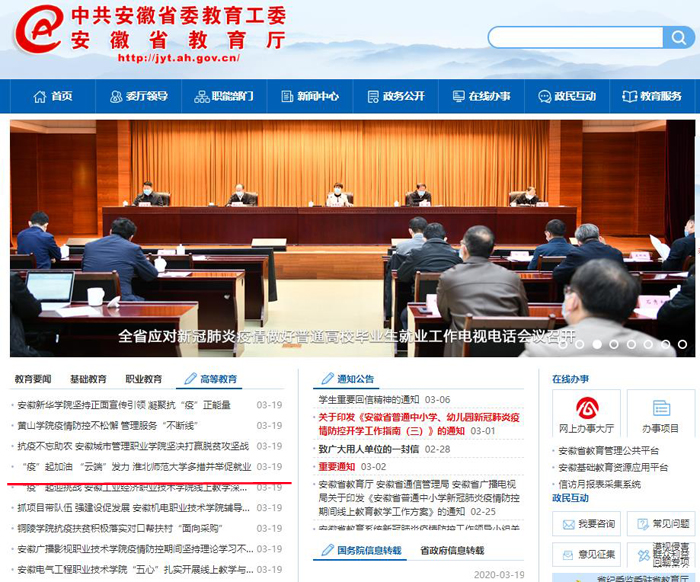Click the last carousel indicator dot
Image resolution: width=700 pixels, height=582 pixels.
(683, 344)
